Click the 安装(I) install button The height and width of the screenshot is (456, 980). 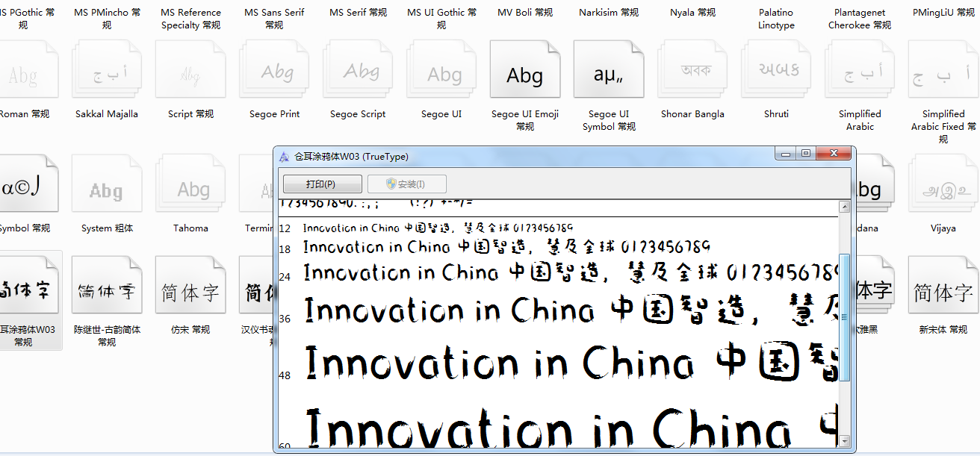pyautogui.click(x=406, y=184)
